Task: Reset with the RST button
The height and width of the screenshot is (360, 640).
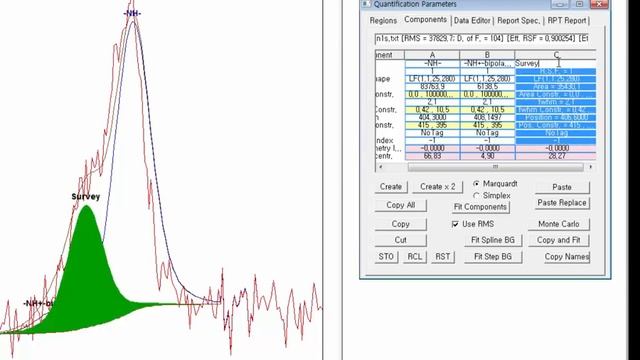Action: (442, 257)
